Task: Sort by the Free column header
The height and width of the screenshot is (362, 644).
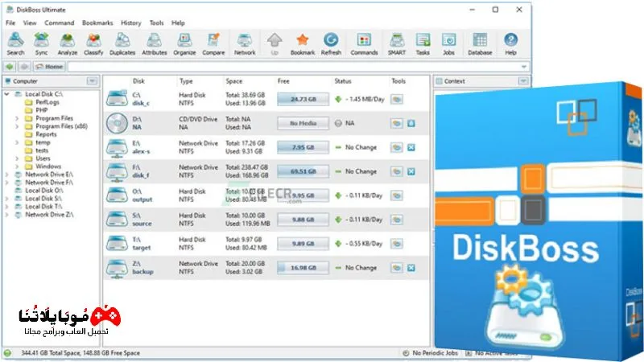Action: [283, 81]
